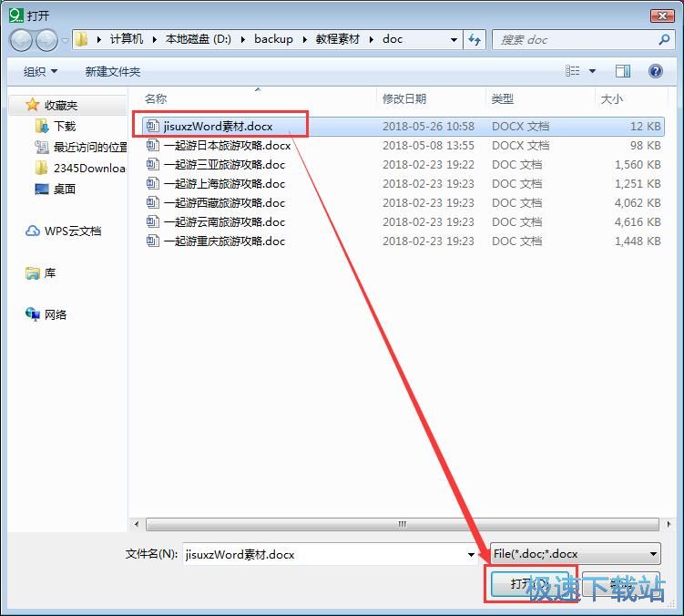Click the refresh button next to address bar

[475, 40]
